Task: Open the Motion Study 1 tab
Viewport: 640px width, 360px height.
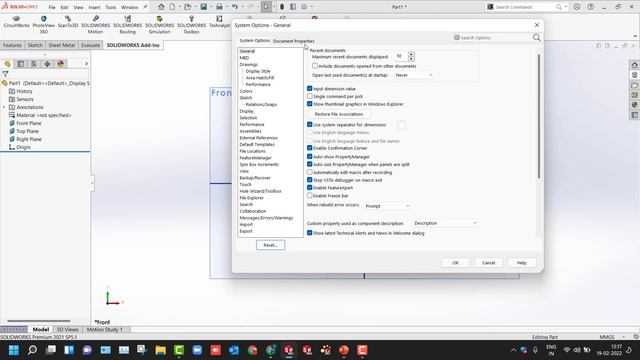Action: pos(104,329)
